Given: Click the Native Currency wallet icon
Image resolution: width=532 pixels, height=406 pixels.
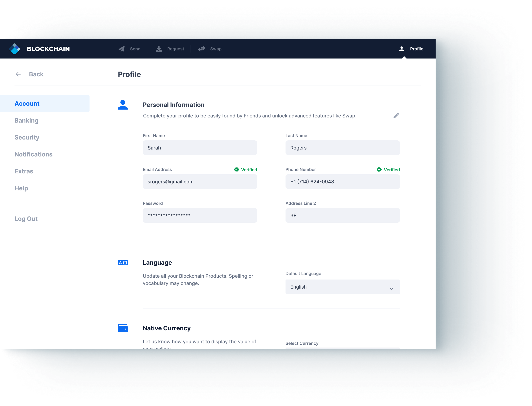Looking at the screenshot, I should click(x=123, y=328).
